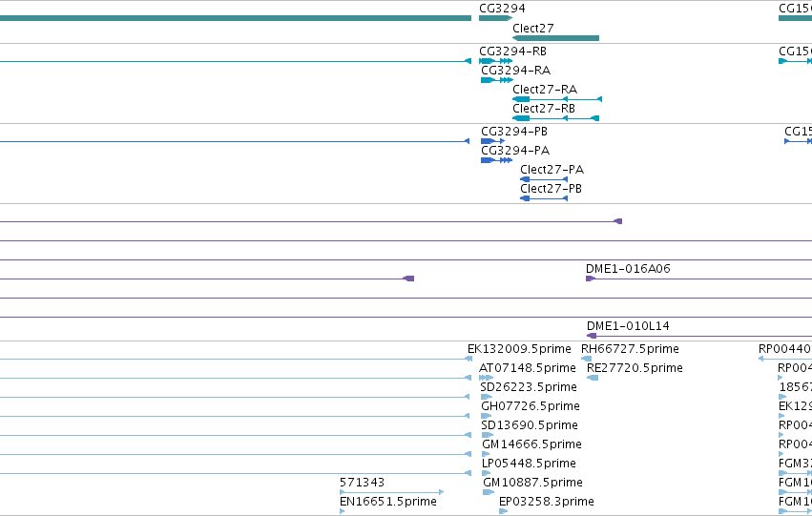Click the Clect27 gene label

pyautogui.click(x=532, y=29)
